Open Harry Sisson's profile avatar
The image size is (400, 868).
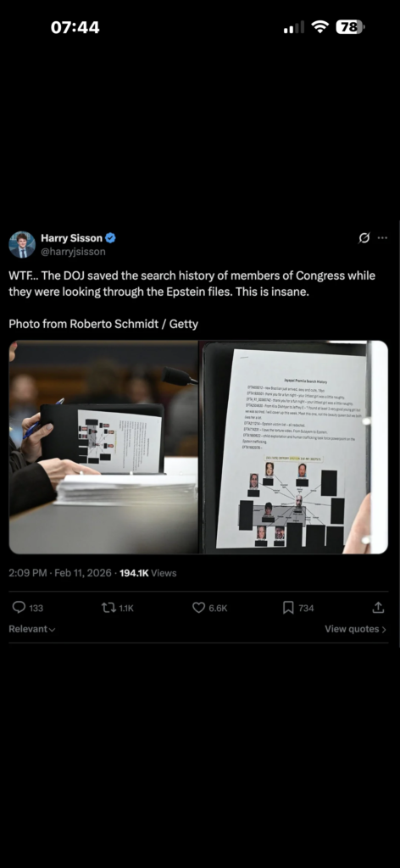(22, 244)
